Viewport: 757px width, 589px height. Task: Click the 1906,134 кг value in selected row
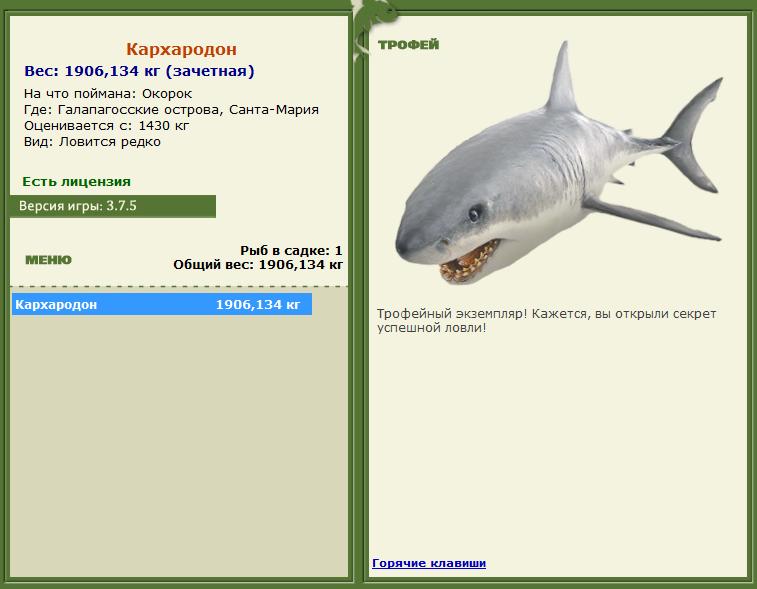click(258, 305)
